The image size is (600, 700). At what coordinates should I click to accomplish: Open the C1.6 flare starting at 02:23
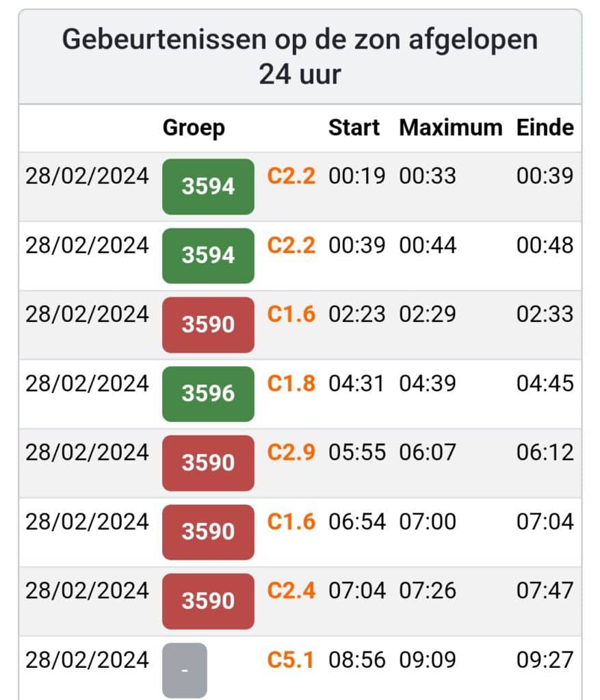pos(291,314)
